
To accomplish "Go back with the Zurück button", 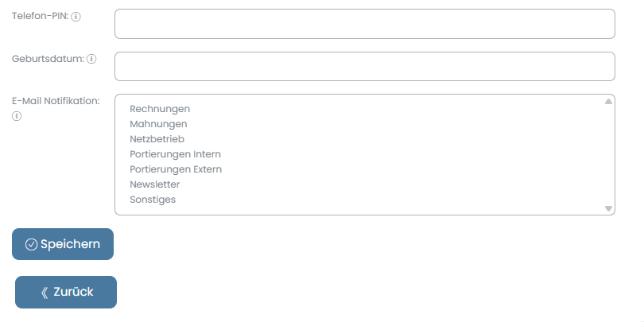I will click(x=66, y=292).
